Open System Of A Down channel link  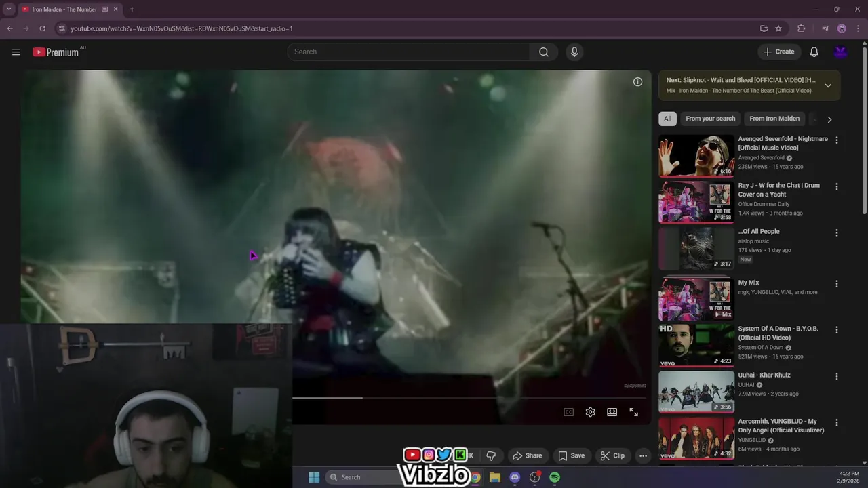click(x=761, y=347)
